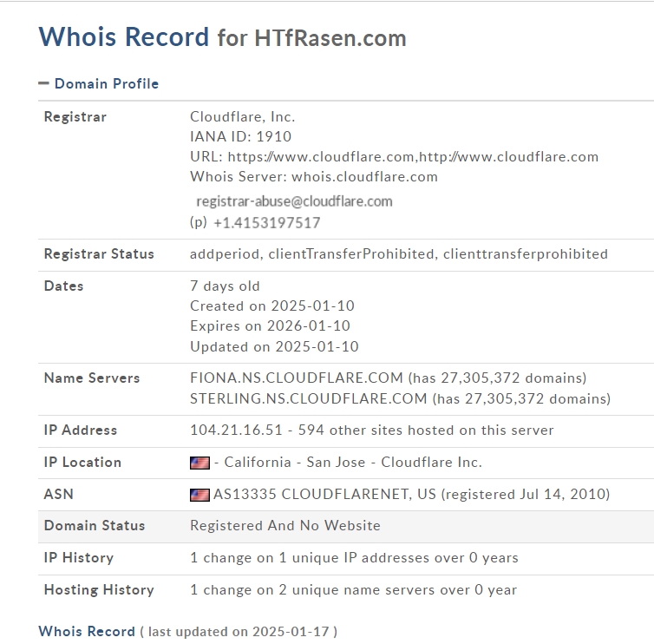Screen dimensions: 654x644
Task: Click the Registrar row label
Action: [75, 117]
